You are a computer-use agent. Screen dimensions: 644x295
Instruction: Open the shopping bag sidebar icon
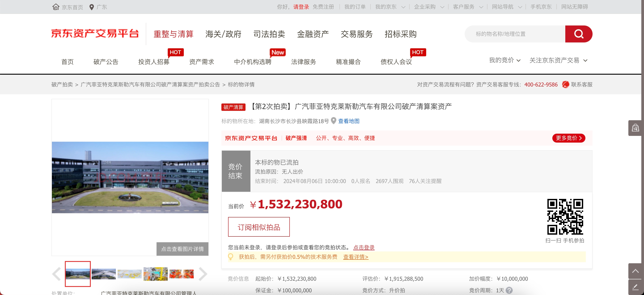[635, 128]
